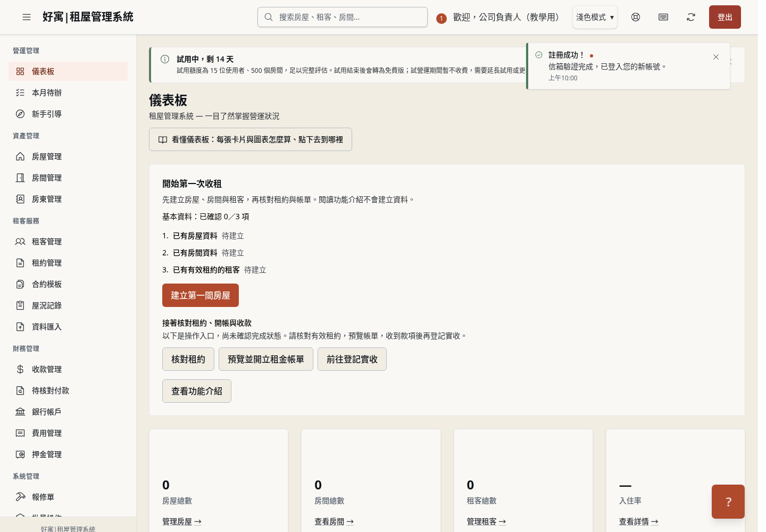The width and height of the screenshot is (766, 532).
Task: Click the 押金管理 safe icon
Action: [x=20, y=454]
